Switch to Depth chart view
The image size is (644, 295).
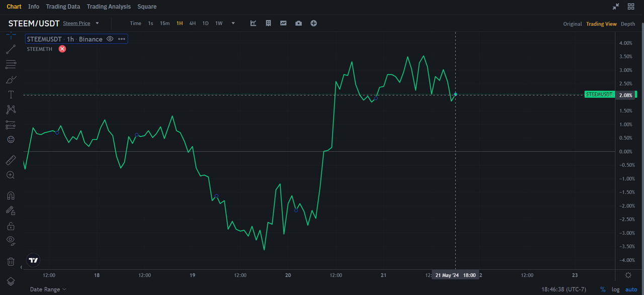click(x=628, y=24)
